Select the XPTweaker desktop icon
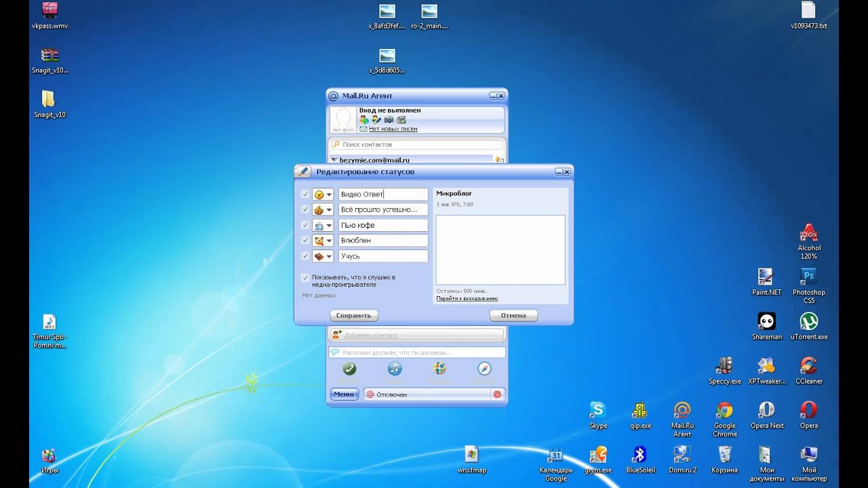868x488 pixels. point(767,370)
